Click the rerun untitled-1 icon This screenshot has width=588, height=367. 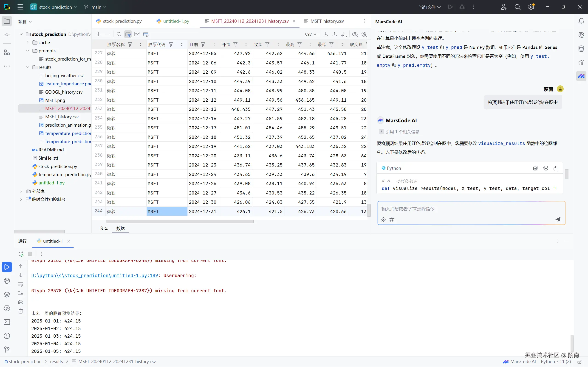pyautogui.click(x=21, y=254)
